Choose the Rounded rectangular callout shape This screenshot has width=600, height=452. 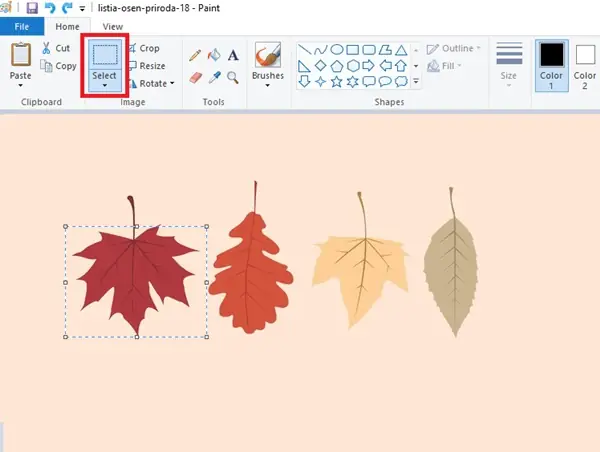tap(369, 82)
